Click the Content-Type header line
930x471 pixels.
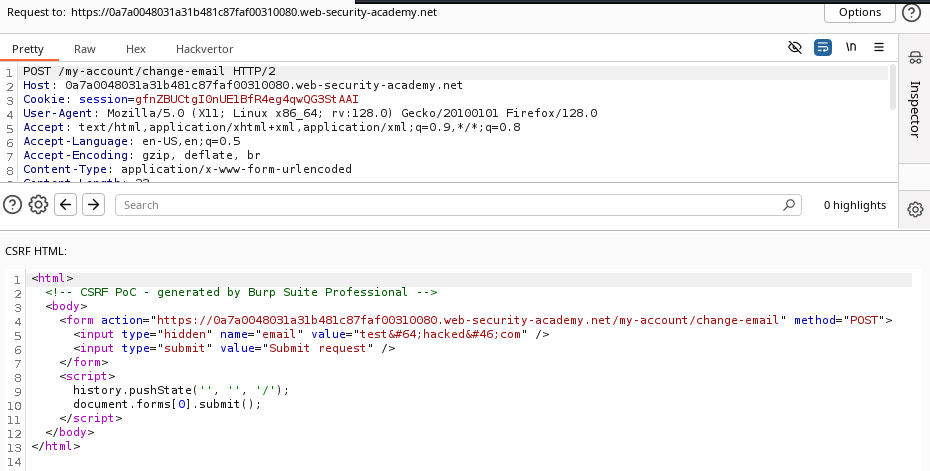click(x=187, y=169)
